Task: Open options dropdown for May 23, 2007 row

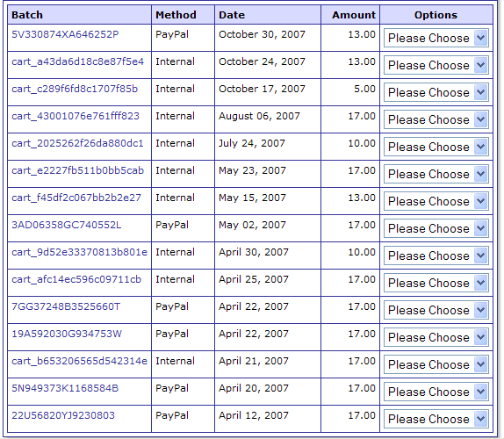Action: pyautogui.click(x=436, y=174)
